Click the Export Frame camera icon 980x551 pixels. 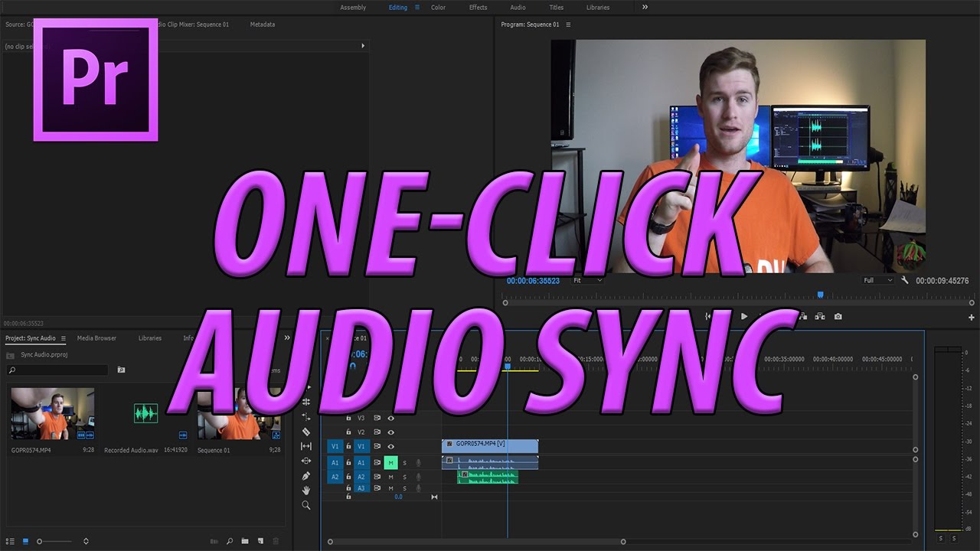pyautogui.click(x=838, y=316)
